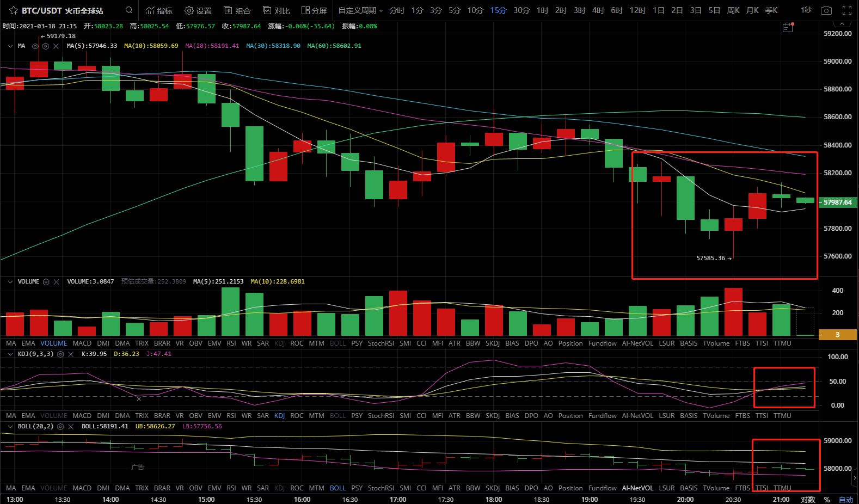Toggle MA lines visibility eye icon

coord(35,46)
